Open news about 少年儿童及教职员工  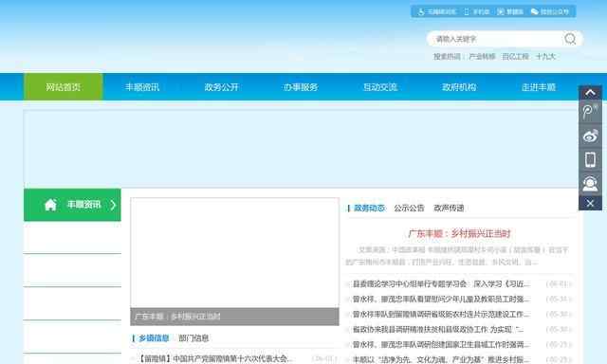coord(440,299)
